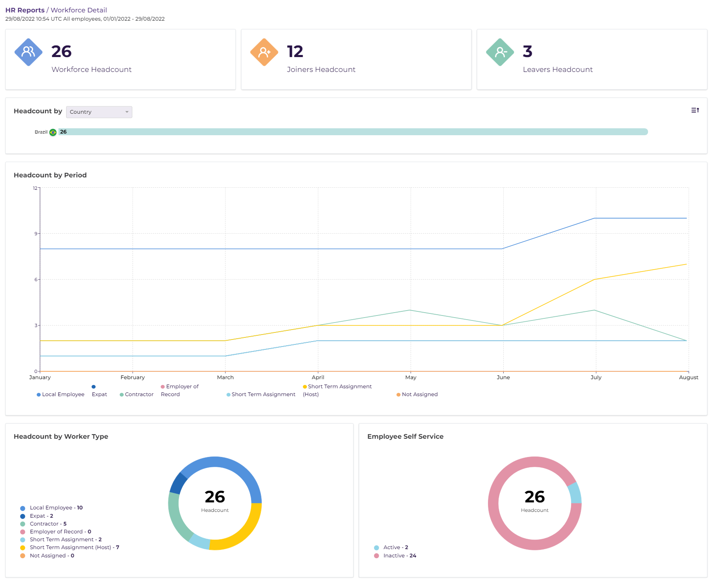Image resolution: width=710 pixels, height=588 pixels.
Task: Click the Workforce Headcount diamond icon
Action: pyautogui.click(x=28, y=51)
